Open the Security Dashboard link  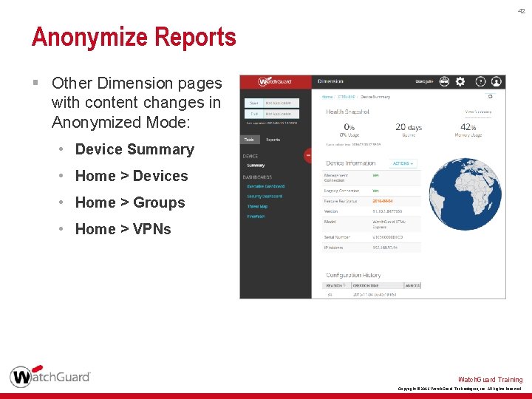point(265,197)
